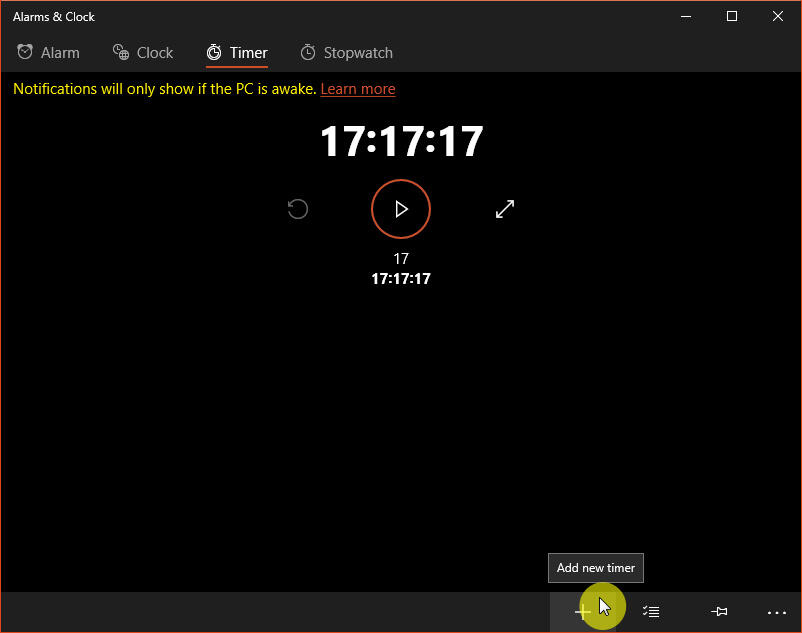The width and height of the screenshot is (802, 633).
Task: Click the timer name "17" label
Action: point(401,259)
